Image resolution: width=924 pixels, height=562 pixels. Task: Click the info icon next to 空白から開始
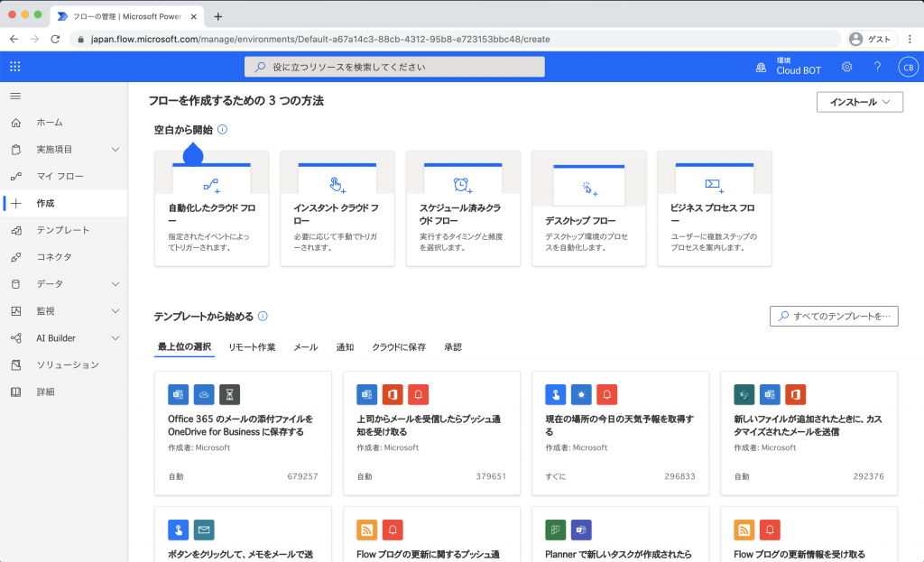[x=222, y=130]
